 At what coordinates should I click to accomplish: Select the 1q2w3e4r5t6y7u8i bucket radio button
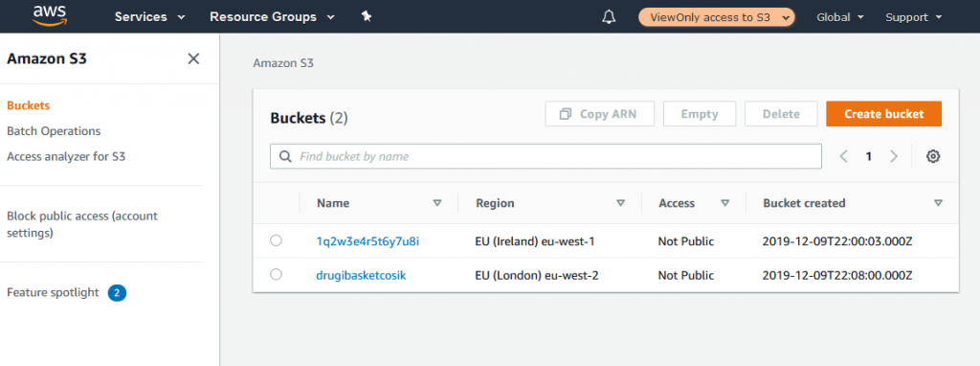pos(276,240)
